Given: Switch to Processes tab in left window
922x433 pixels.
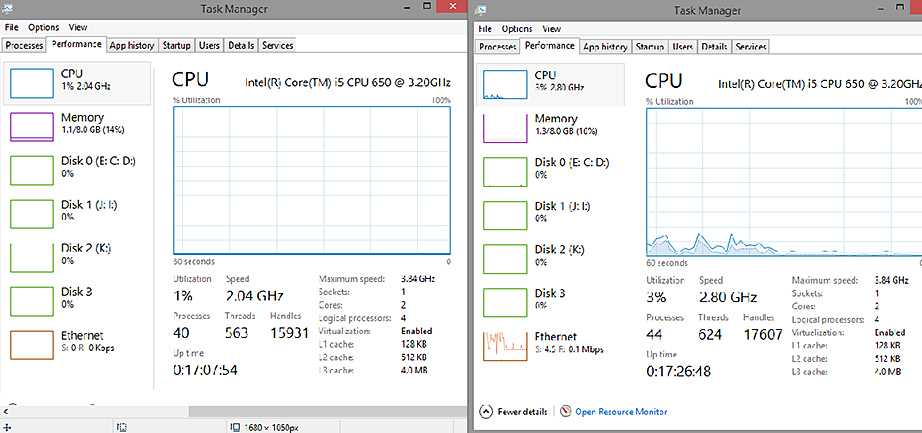Looking at the screenshot, I should point(24,45).
